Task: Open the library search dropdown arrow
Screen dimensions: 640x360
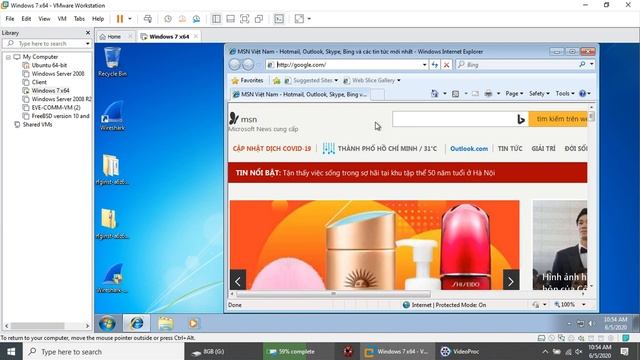Action: coord(87,43)
